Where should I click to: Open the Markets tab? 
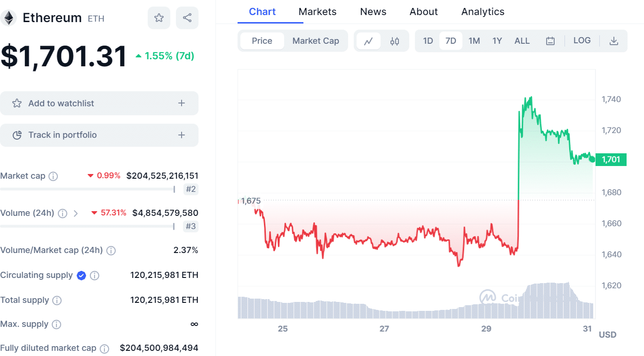pos(318,12)
